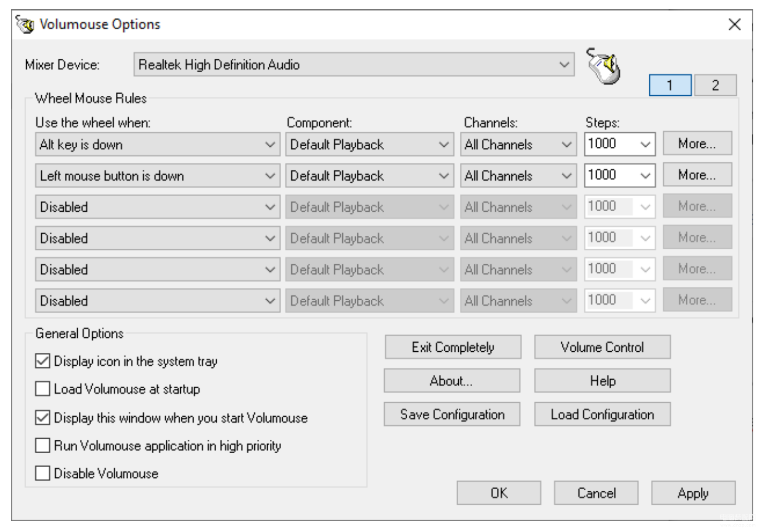Confirm with the OK button
Image resolution: width=761 pixels, height=532 pixels.
click(x=499, y=493)
